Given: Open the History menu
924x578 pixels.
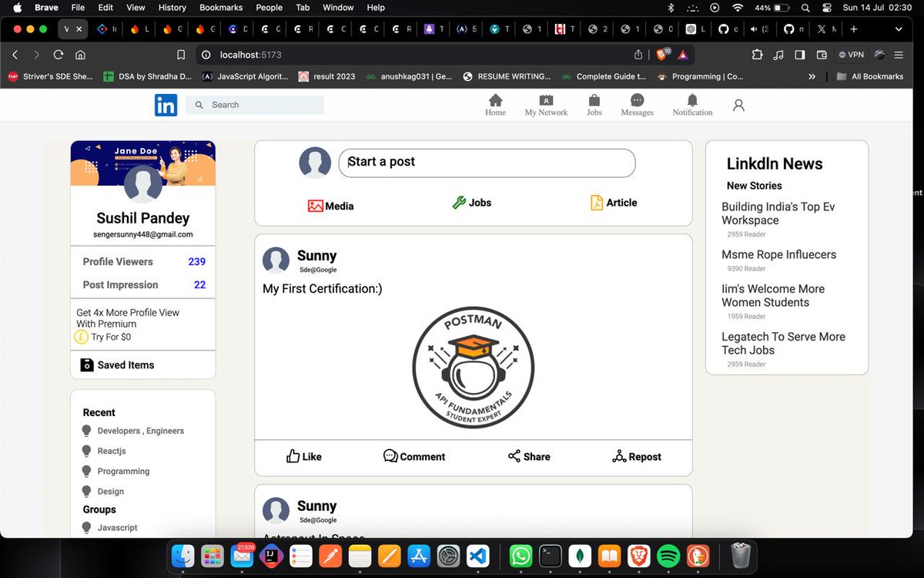Looking at the screenshot, I should click(x=172, y=7).
